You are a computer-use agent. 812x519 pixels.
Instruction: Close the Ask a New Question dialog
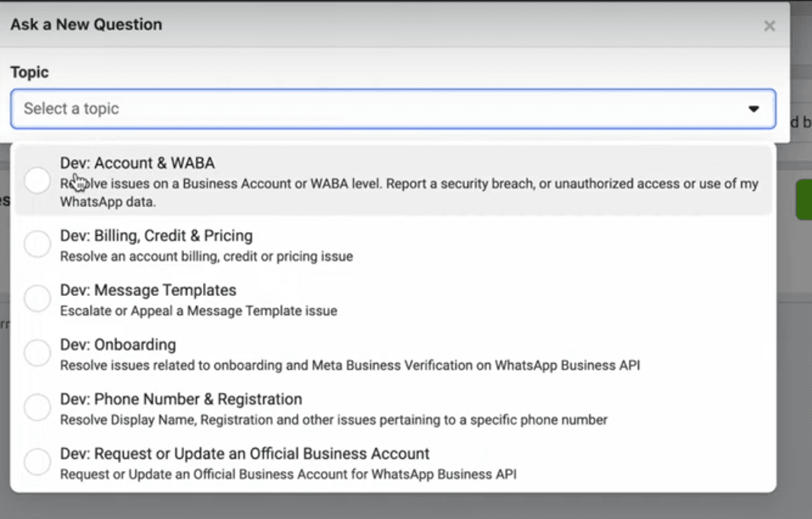click(769, 26)
